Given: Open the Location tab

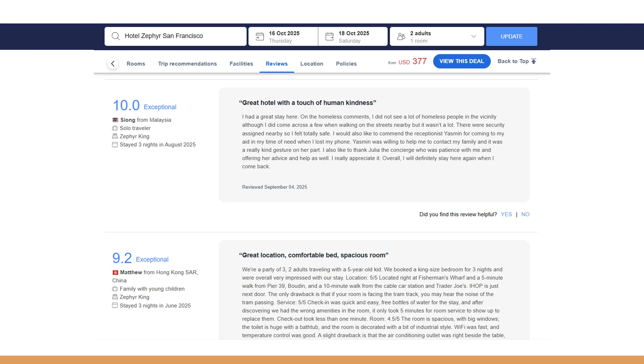Looking at the screenshot, I should 311,63.
